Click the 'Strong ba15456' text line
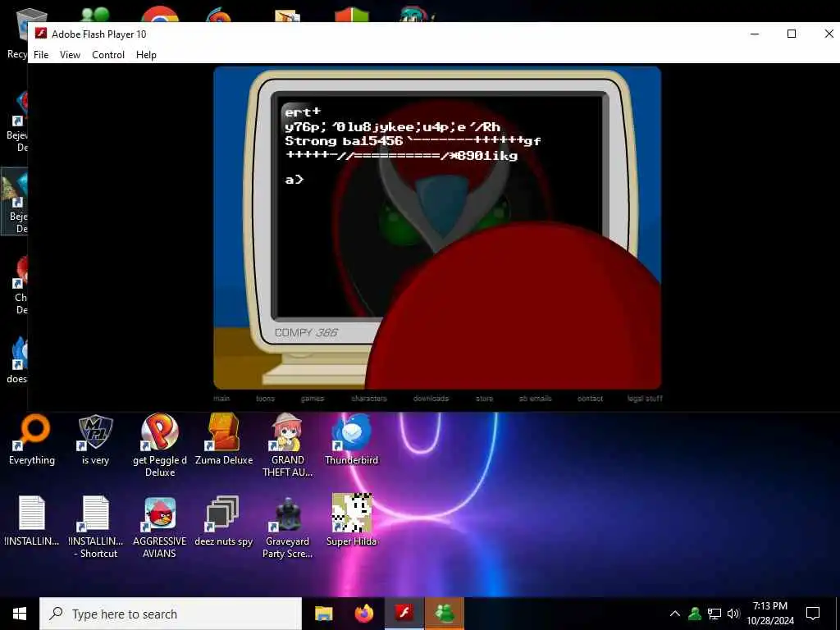 click(344, 141)
